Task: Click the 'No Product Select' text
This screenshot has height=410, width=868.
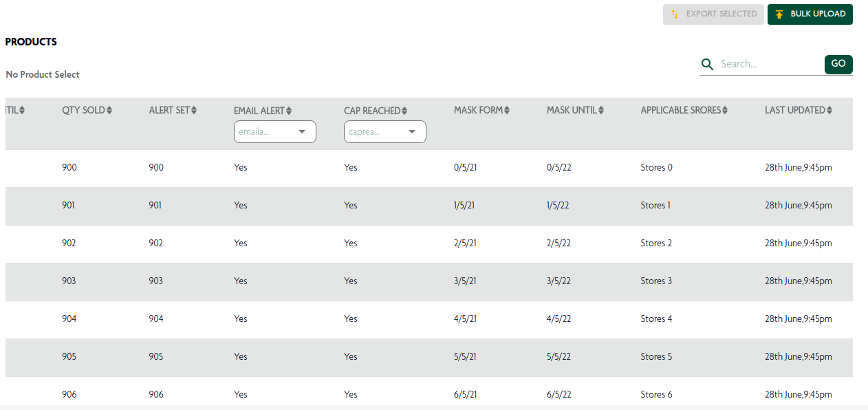Action: pyautogui.click(x=43, y=74)
